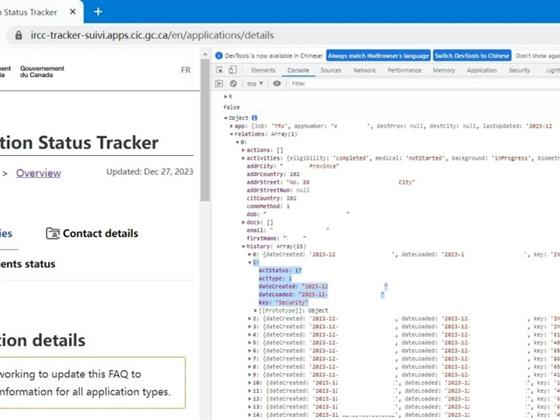The height and width of the screenshot is (420, 560).
Task: Click the padlock site info icon
Action: [19, 35]
